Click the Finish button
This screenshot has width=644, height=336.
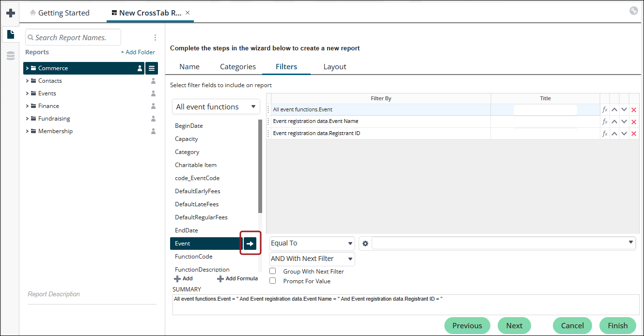point(618,326)
